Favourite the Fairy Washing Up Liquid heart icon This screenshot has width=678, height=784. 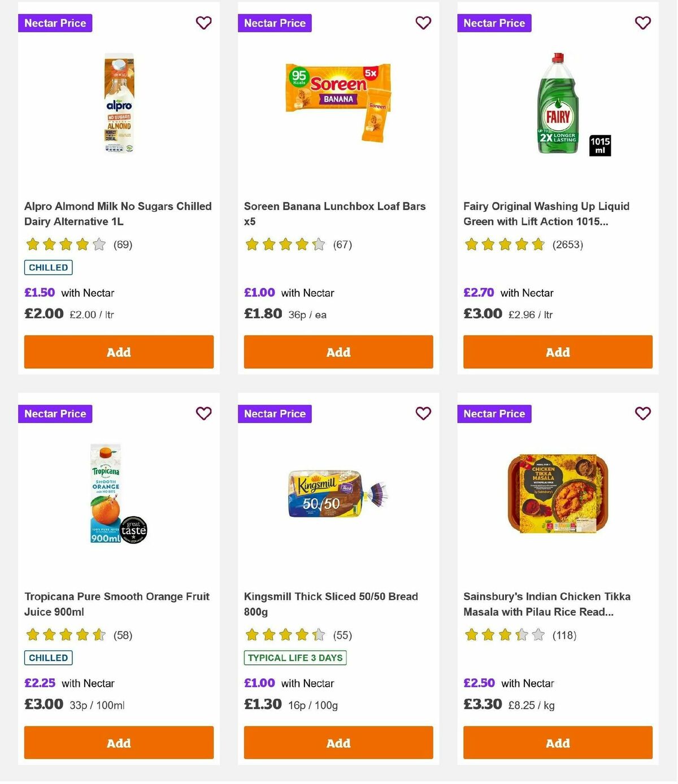tap(642, 23)
